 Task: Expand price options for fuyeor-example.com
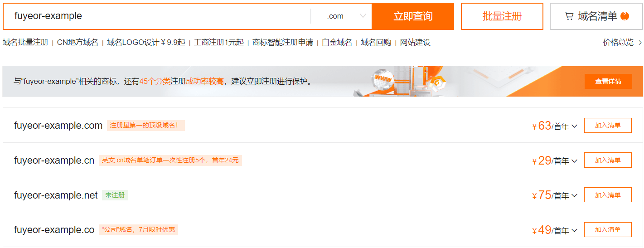575,126
